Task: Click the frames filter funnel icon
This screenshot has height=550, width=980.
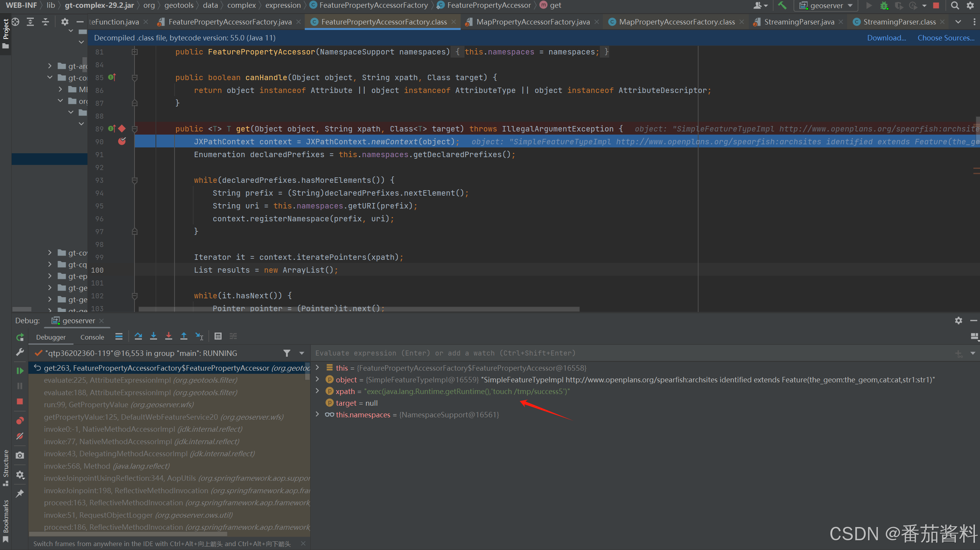Action: pos(286,353)
